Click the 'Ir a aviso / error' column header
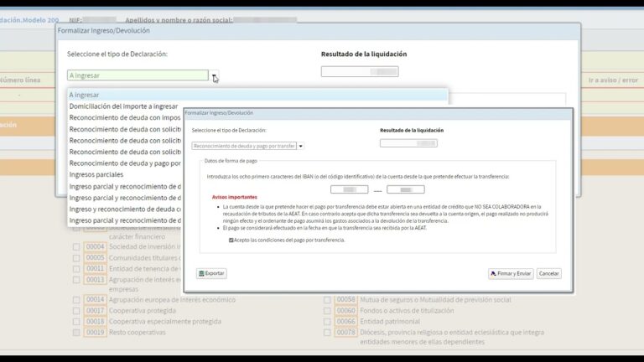Viewport: 644px width, 362px height. tap(613, 80)
